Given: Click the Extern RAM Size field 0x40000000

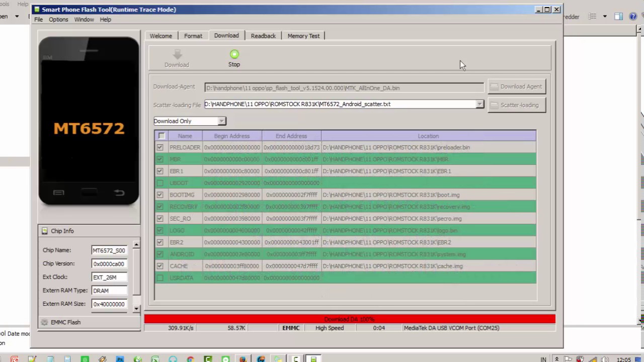Looking at the screenshot, I should tap(109, 304).
